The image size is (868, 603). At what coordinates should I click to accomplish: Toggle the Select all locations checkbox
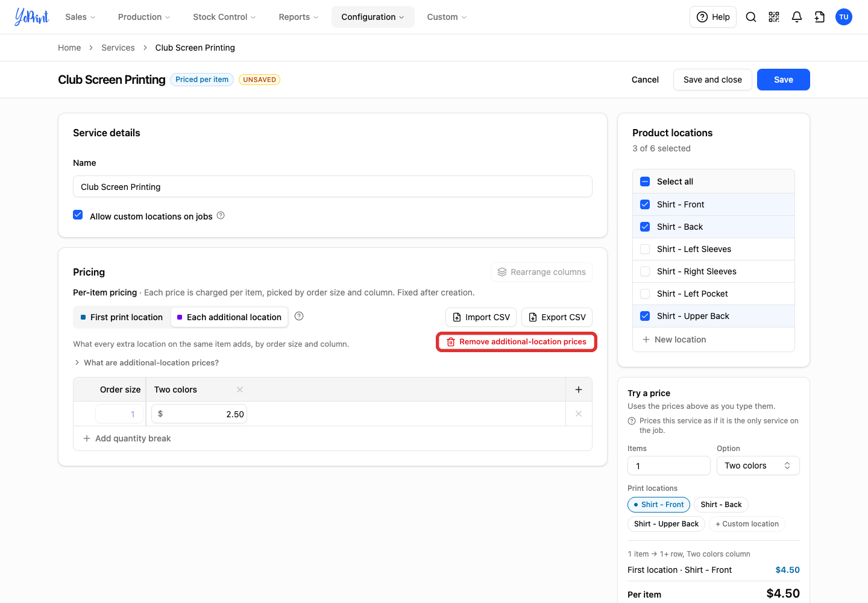point(645,182)
